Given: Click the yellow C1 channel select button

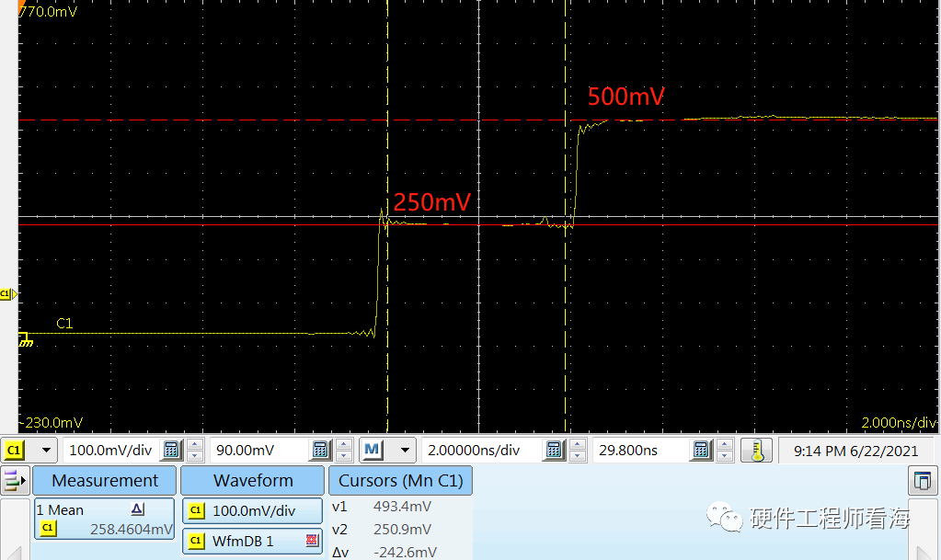Looking at the screenshot, I should pos(15,451).
